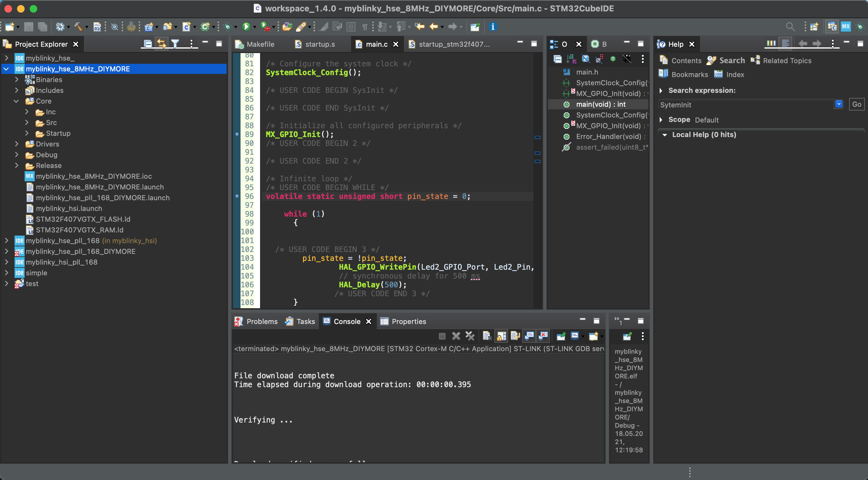Toggle Show Console on Standard Out change
This screenshot has width=868, height=480.
coord(529,336)
